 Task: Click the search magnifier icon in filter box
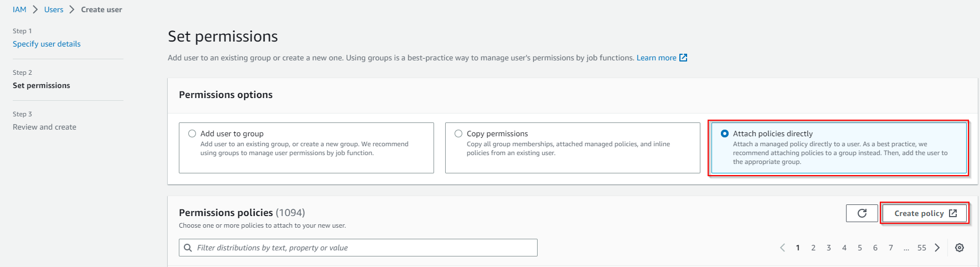click(188, 248)
